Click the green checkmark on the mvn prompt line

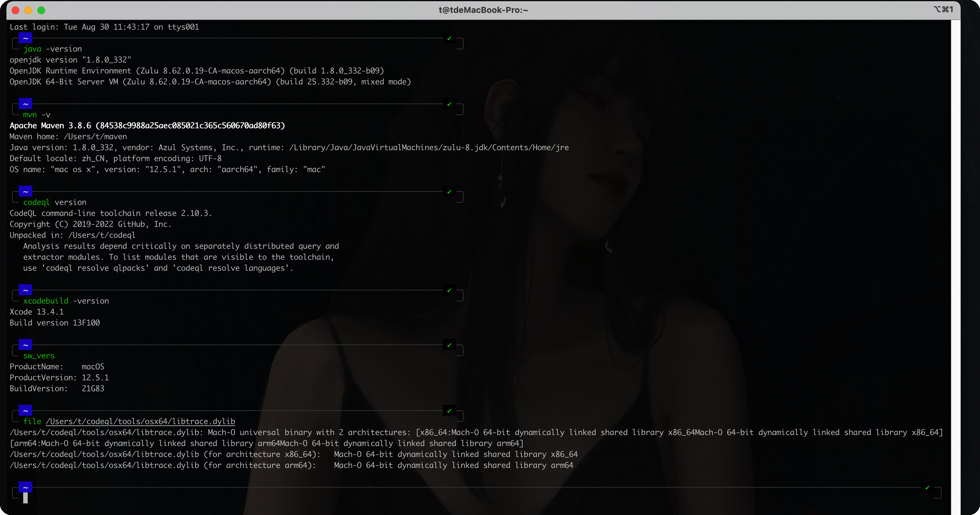(449, 104)
